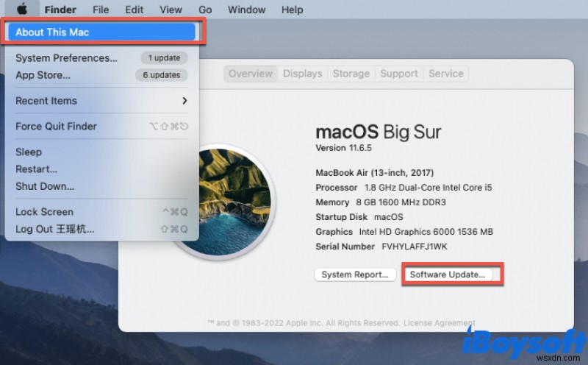Click the MacBook Air (13-inch, 2017) text
This screenshot has width=588, height=365.
coord(375,173)
